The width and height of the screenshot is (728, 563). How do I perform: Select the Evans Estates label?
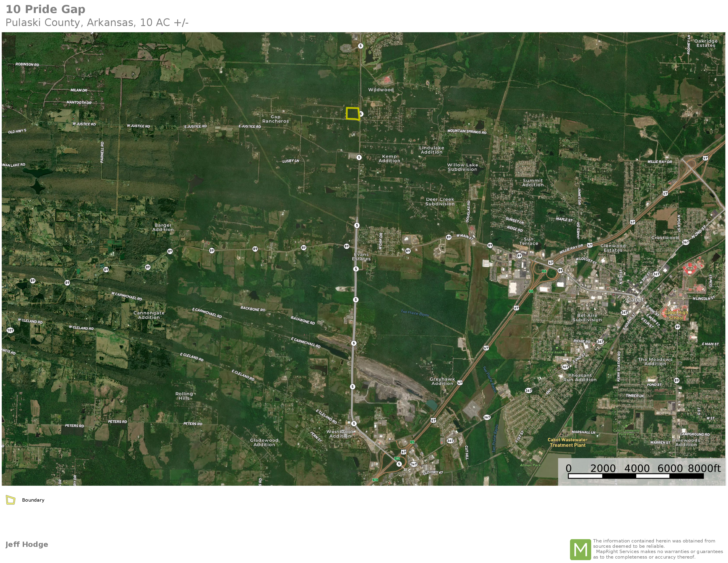pos(361,257)
